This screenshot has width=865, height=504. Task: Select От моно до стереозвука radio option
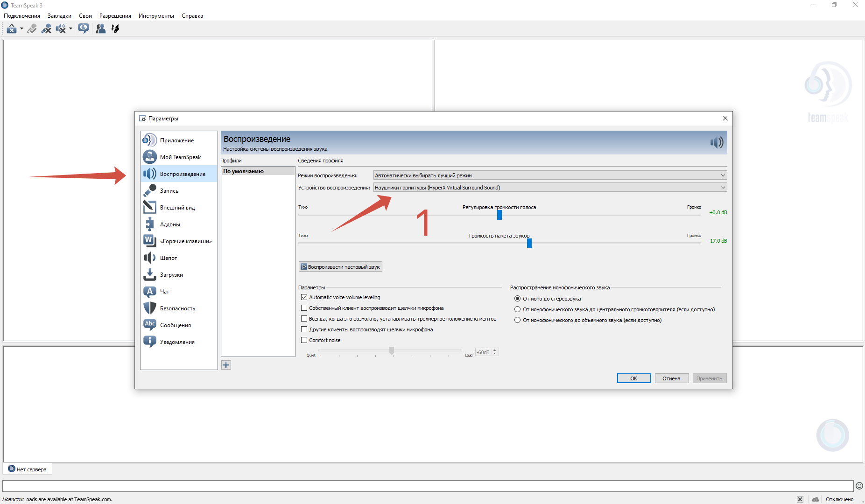click(x=517, y=299)
